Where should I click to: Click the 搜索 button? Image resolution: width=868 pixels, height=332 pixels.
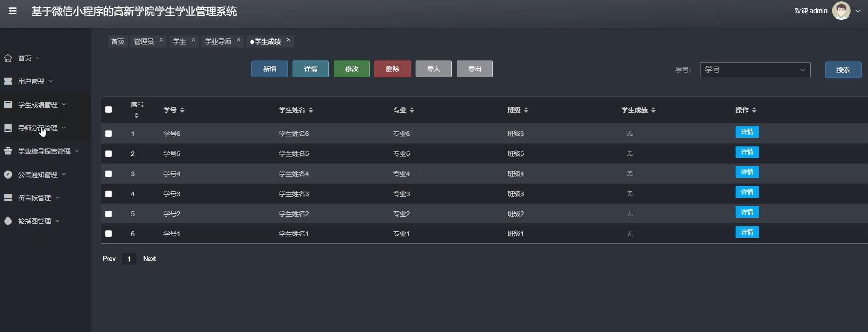click(x=843, y=70)
